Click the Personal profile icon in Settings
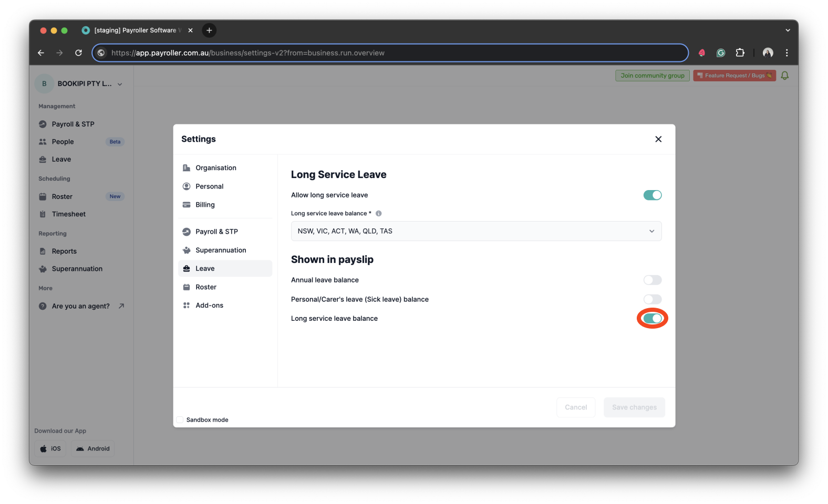Image resolution: width=828 pixels, height=504 pixels. (x=187, y=186)
